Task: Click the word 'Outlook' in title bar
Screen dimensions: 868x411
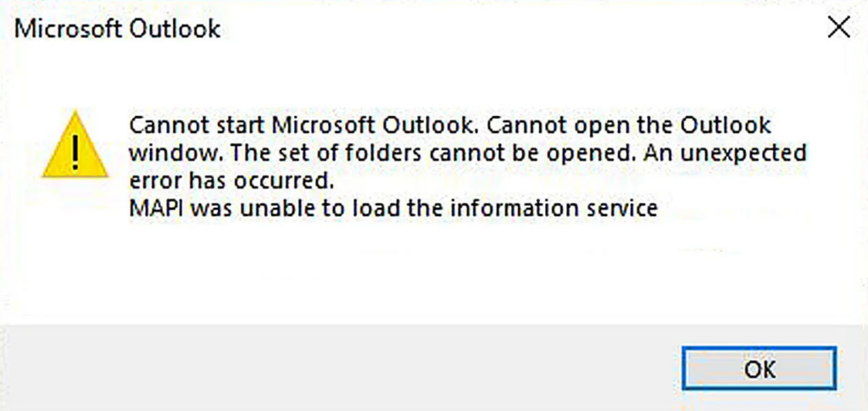Action: (175, 28)
